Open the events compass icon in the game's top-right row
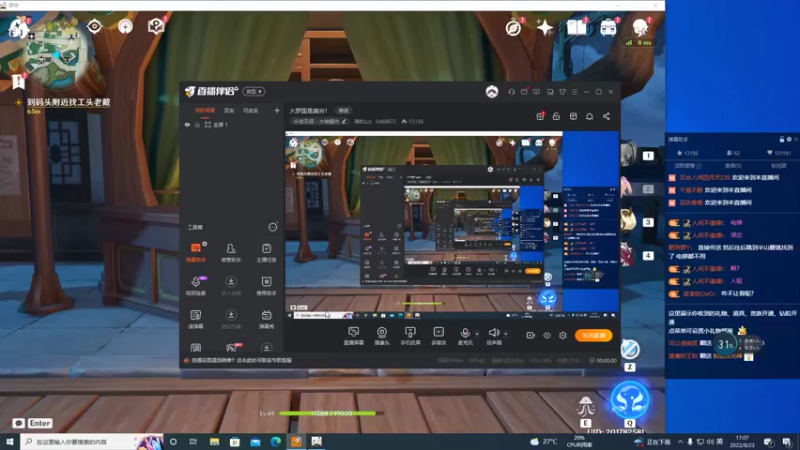Image resolution: width=800 pixels, height=450 pixels. point(513,28)
